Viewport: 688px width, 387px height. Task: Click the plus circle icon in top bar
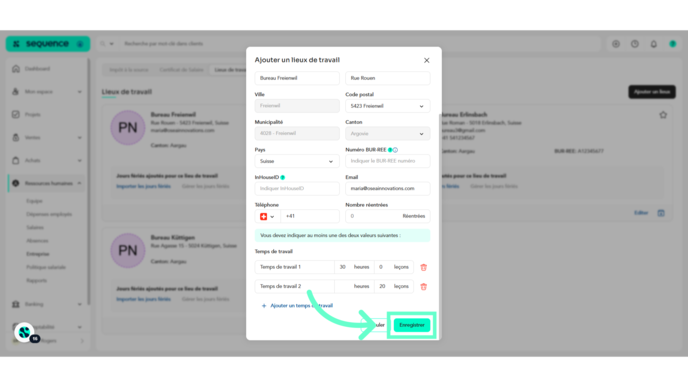point(616,44)
